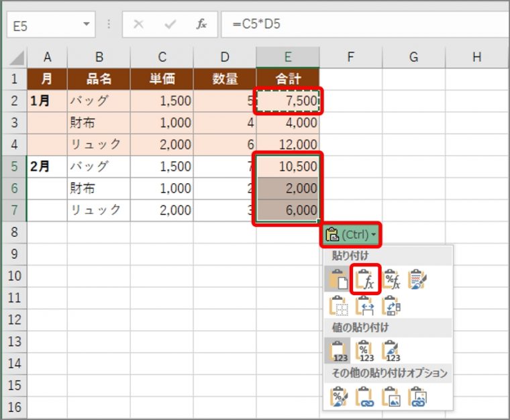Select copied cell with 7,500
Image resolution: width=510 pixels, height=420 pixels.
(288, 101)
